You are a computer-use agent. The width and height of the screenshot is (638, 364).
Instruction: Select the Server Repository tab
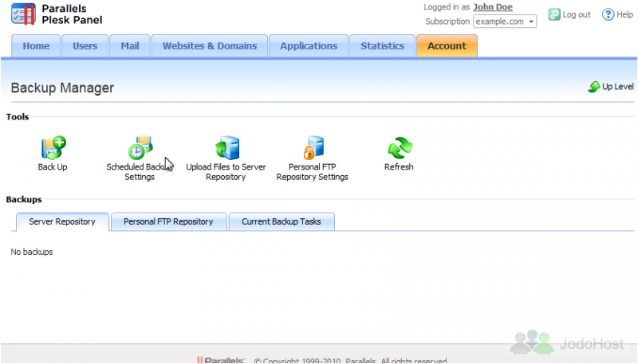62,221
